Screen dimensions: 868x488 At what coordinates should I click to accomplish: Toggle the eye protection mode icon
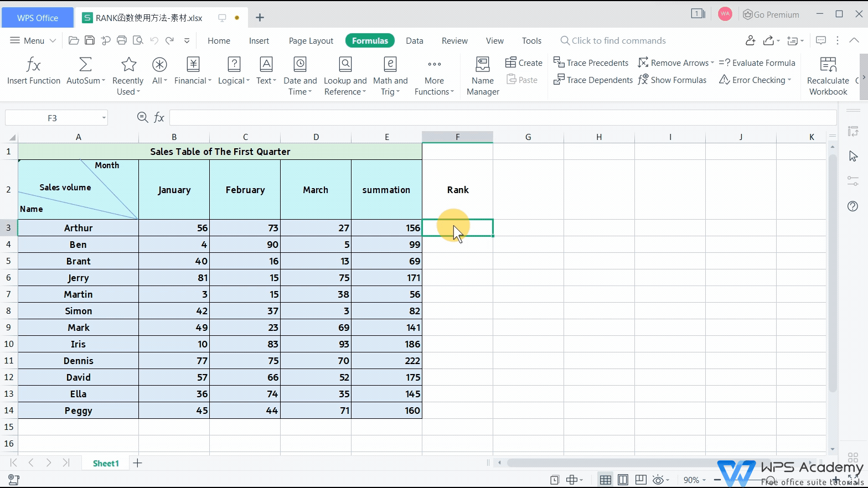point(658,480)
